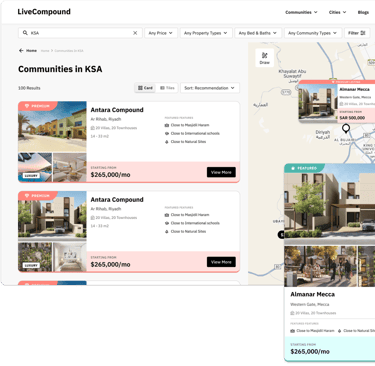Click first listing's natural sites tree icon

pos(167,142)
